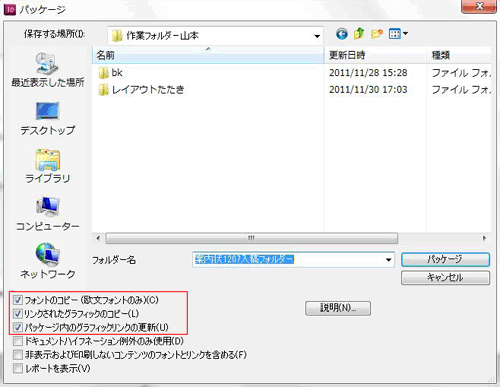
Task: Toggle リンクされたグラフィックのコピー checkbox
Action: click(x=18, y=314)
